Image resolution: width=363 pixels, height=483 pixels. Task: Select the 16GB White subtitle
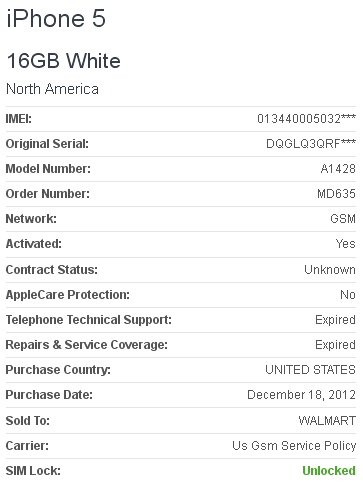click(x=63, y=61)
